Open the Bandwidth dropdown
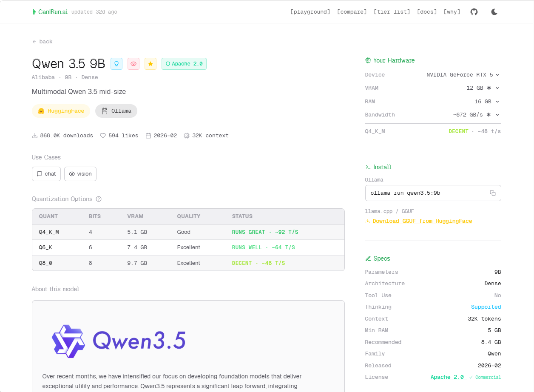 click(476, 115)
